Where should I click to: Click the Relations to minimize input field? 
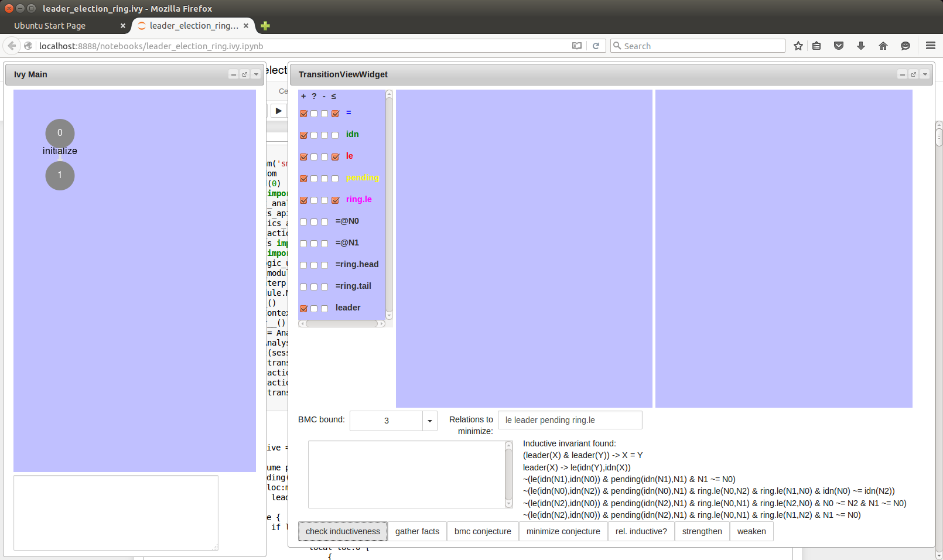(x=569, y=420)
